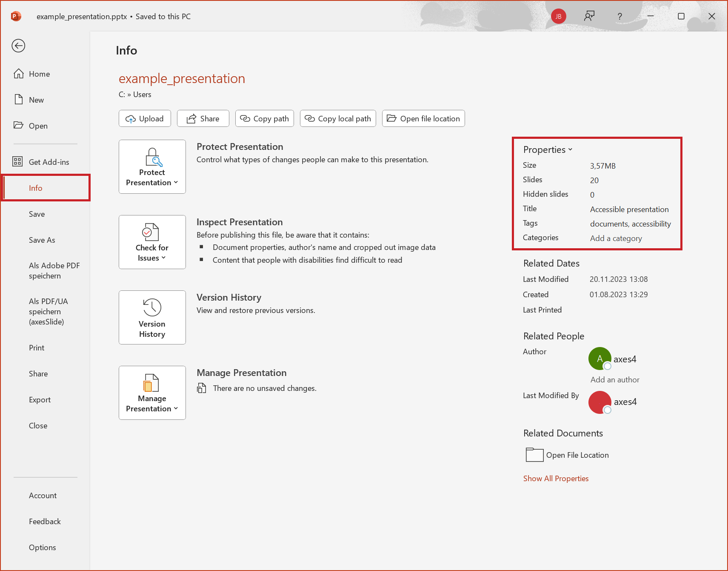
Task: Open the Feedback page
Action: [45, 522]
